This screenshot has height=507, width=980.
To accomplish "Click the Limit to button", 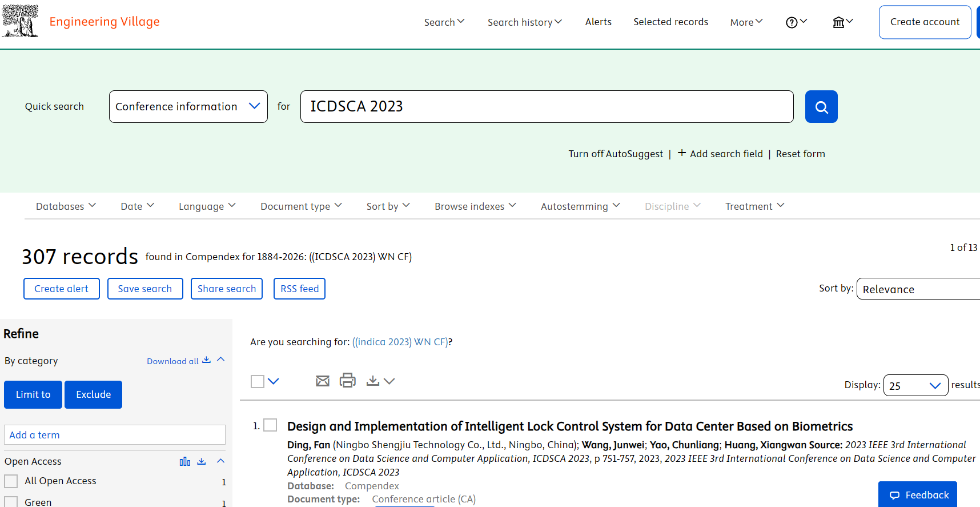I will point(33,394).
